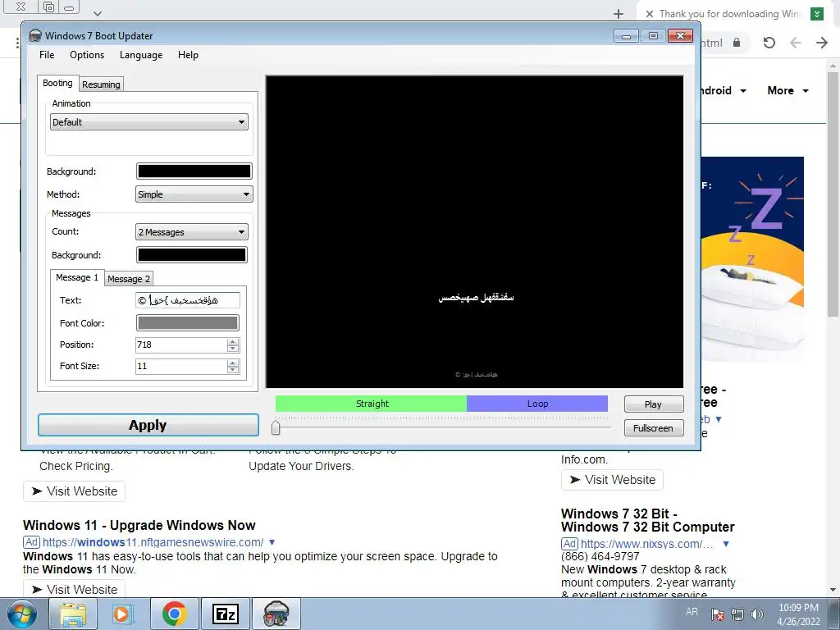
Task: Click the Boot Updater taskbar icon
Action: tap(276, 614)
